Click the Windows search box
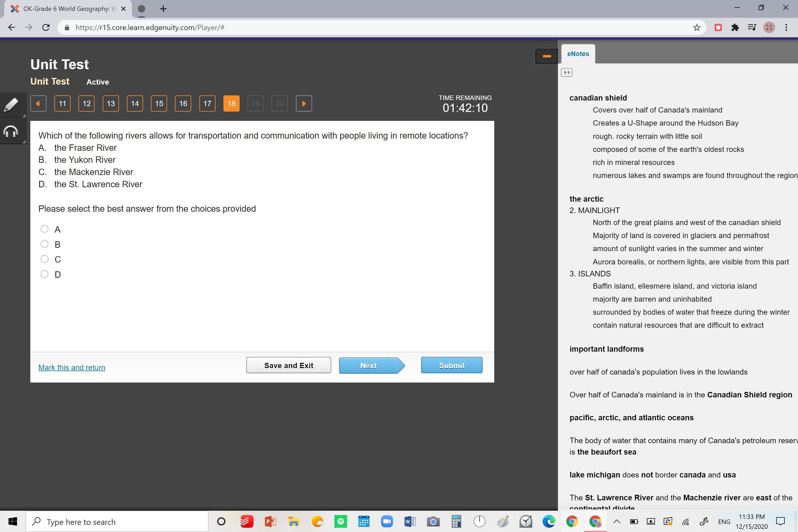This screenshot has height=532, width=798. point(117,521)
